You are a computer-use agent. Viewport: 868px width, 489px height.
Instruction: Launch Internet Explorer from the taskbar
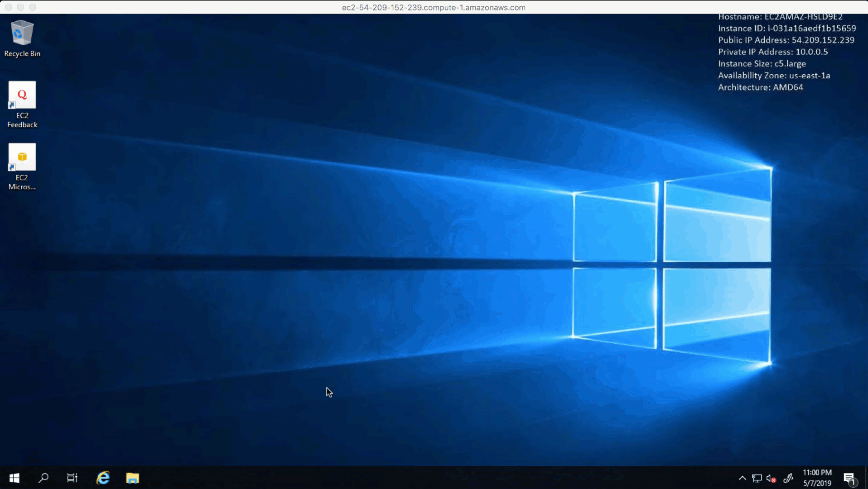(103, 478)
